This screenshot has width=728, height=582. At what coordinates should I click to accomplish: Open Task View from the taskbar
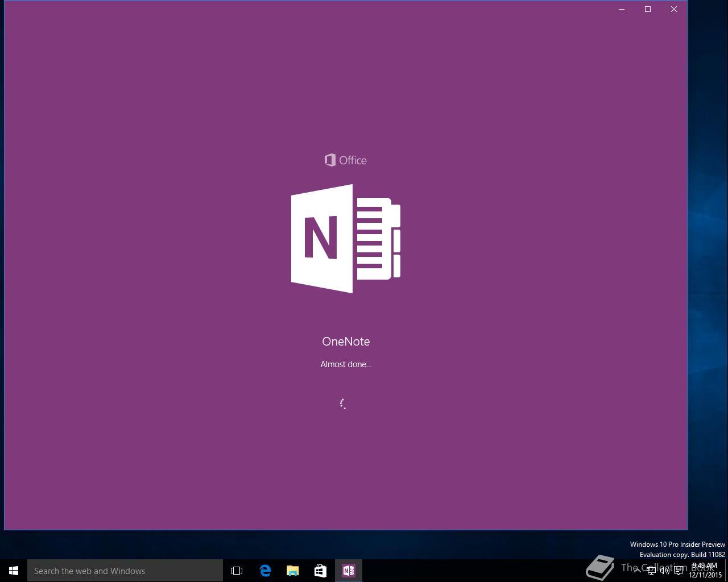(237, 571)
